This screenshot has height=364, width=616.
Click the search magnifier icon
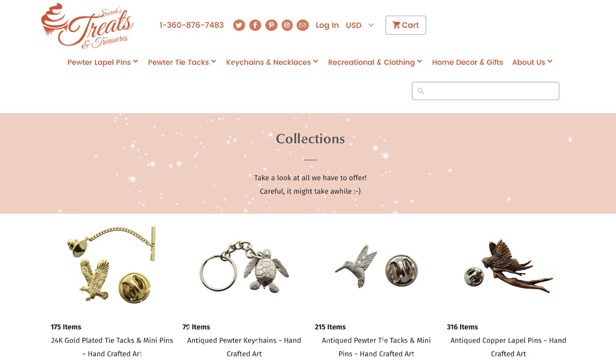tap(420, 91)
